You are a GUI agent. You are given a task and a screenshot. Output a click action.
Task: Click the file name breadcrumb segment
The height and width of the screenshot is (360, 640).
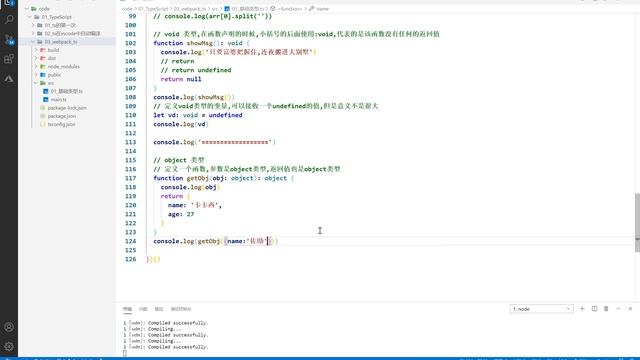(248, 9)
